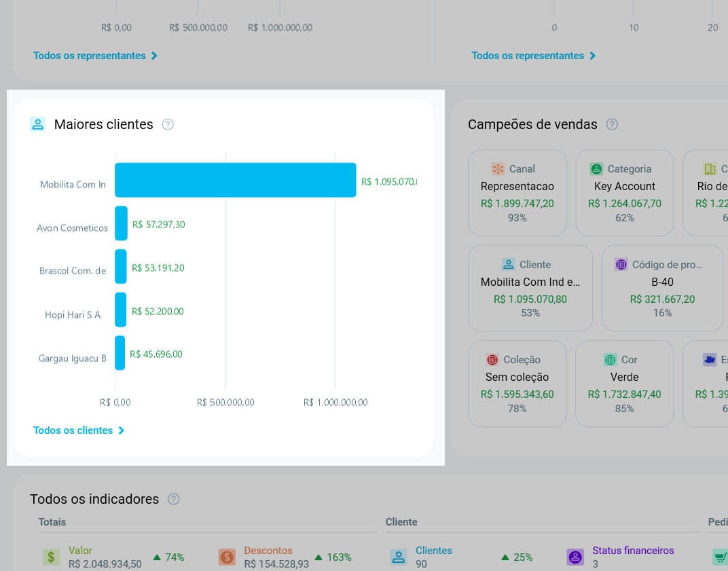Click the R$ 52.200,00 value label
The width and height of the screenshot is (728, 571).
(x=158, y=311)
